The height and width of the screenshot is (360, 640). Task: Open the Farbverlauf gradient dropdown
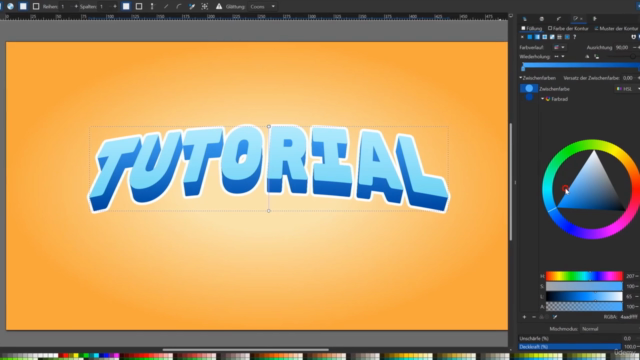559,47
